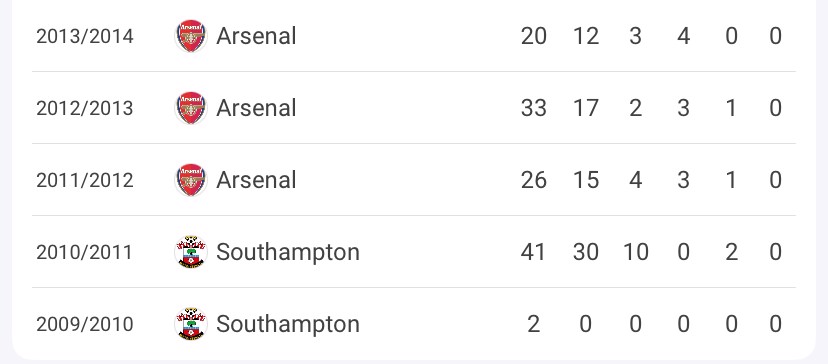Open Southampton team link for 2010/2011
828x364 pixels.
tap(288, 252)
